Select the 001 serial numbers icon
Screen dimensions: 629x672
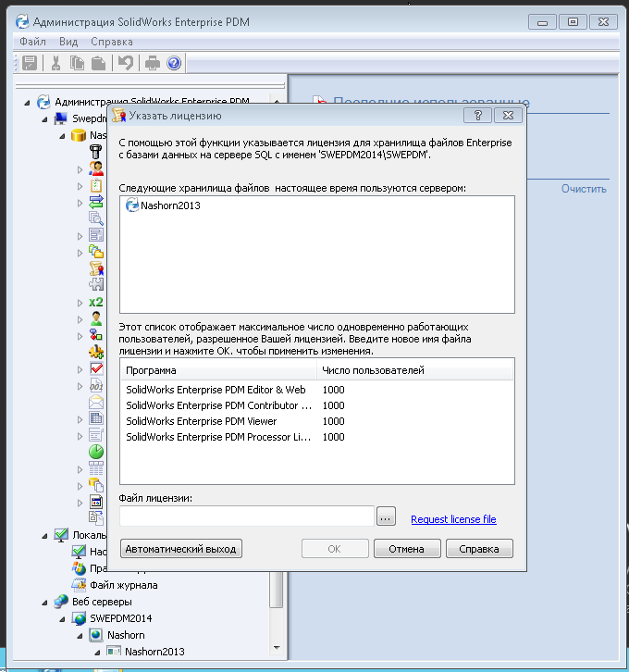coord(96,386)
